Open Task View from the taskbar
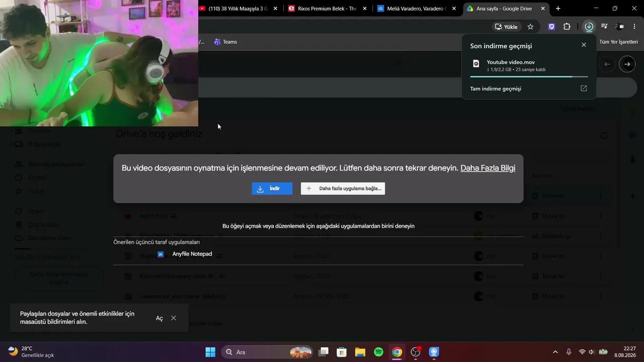 tap(324, 352)
